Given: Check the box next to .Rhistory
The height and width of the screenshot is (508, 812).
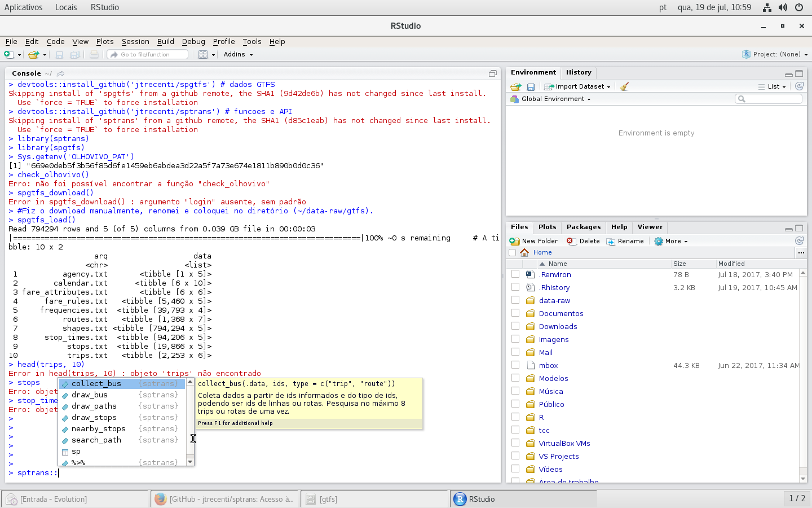Looking at the screenshot, I should [515, 287].
